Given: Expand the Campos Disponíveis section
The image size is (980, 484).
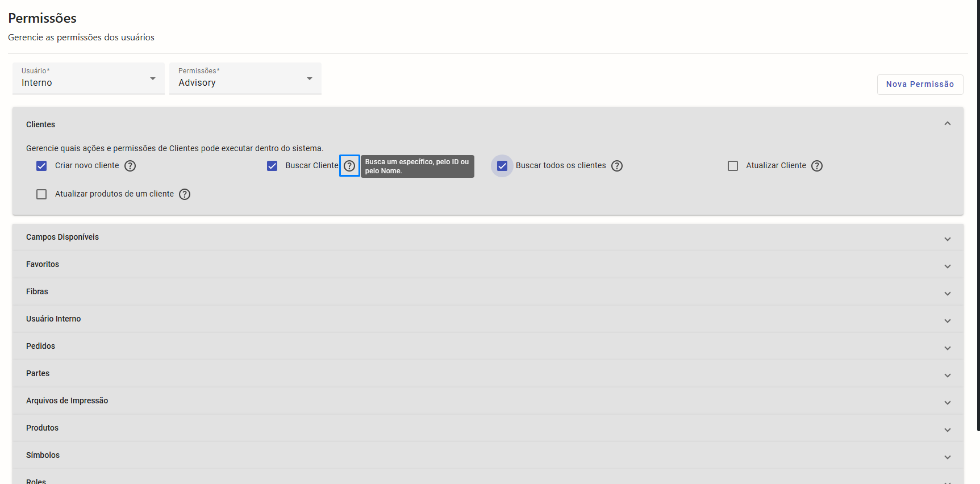Looking at the screenshot, I should pos(947,239).
